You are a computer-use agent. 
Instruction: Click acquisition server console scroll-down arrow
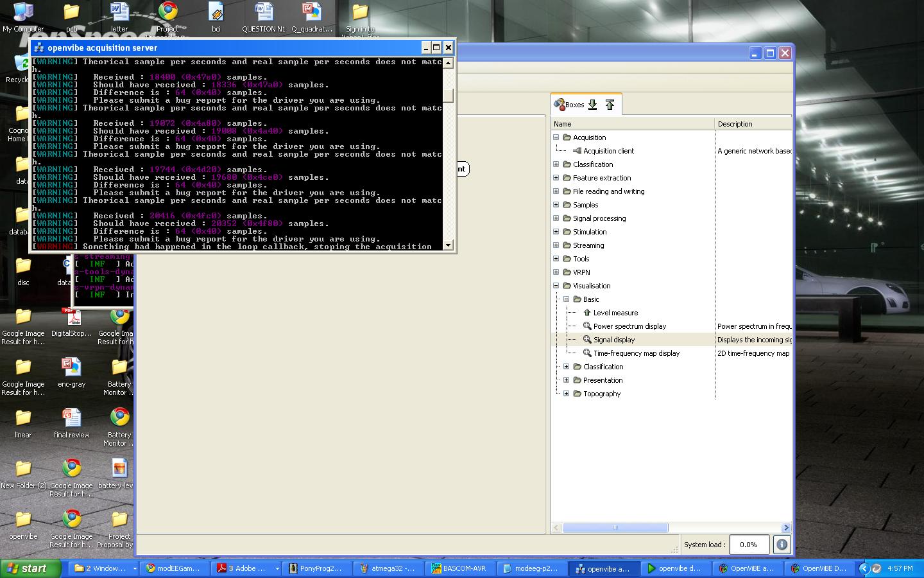pos(449,245)
